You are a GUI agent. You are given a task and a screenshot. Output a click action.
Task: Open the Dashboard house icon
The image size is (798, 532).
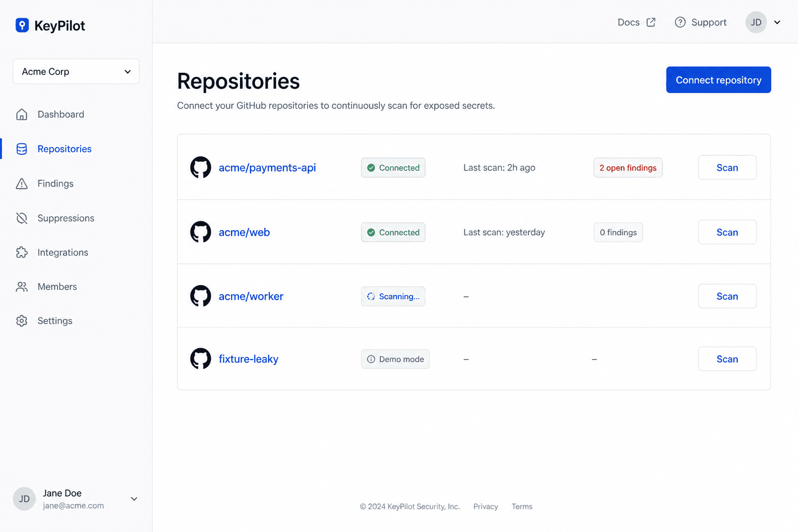(22, 114)
